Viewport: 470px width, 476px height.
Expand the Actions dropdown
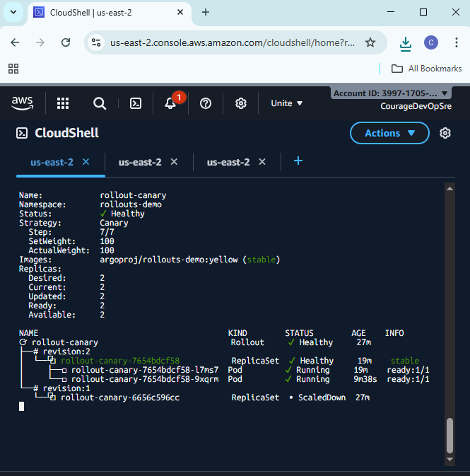coord(389,133)
